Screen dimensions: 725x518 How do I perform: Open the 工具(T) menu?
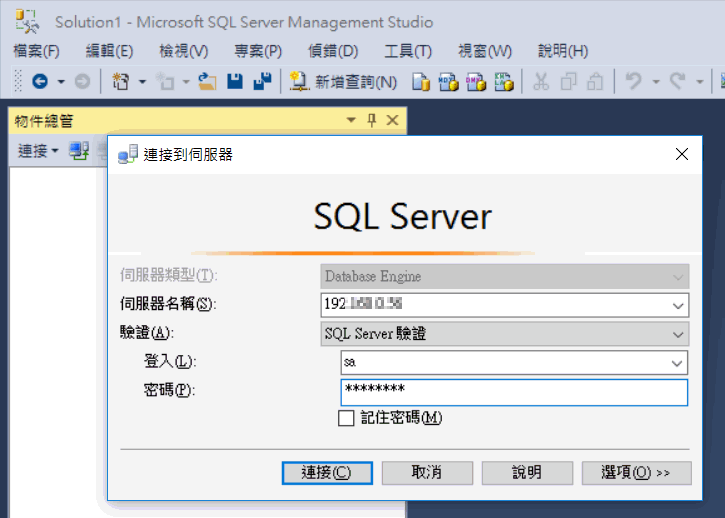pyautogui.click(x=408, y=50)
